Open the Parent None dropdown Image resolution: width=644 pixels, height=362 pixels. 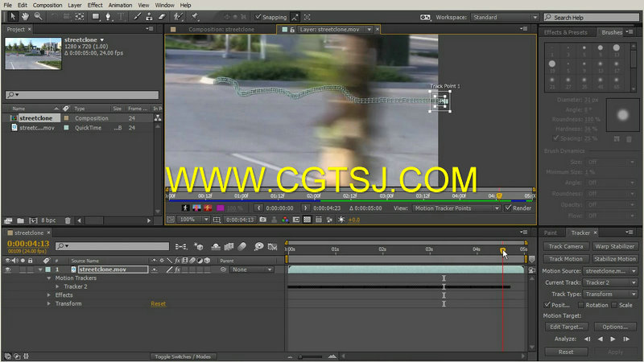[x=252, y=269]
